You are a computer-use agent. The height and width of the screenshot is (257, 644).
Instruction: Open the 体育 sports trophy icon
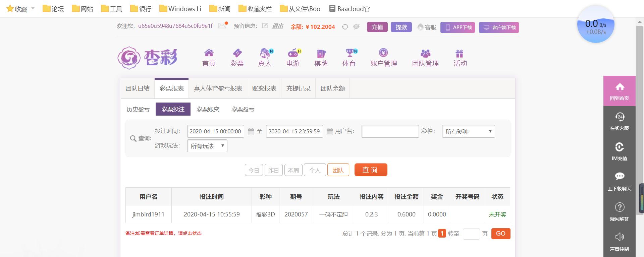click(350, 53)
